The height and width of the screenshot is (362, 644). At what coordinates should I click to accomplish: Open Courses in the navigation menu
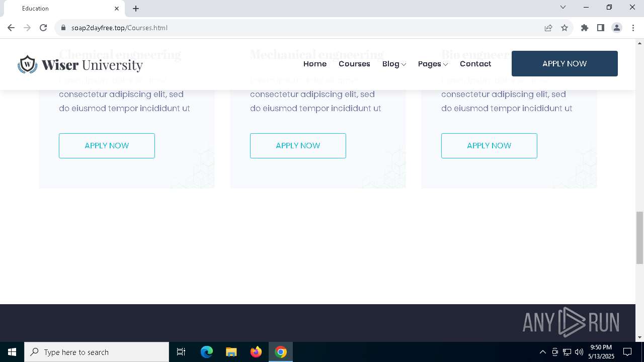pyautogui.click(x=354, y=64)
